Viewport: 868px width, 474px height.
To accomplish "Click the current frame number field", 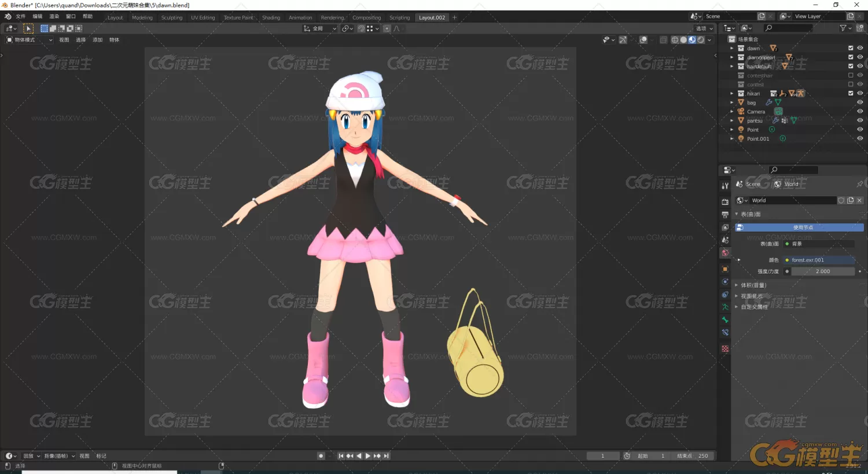I will click(x=602, y=456).
